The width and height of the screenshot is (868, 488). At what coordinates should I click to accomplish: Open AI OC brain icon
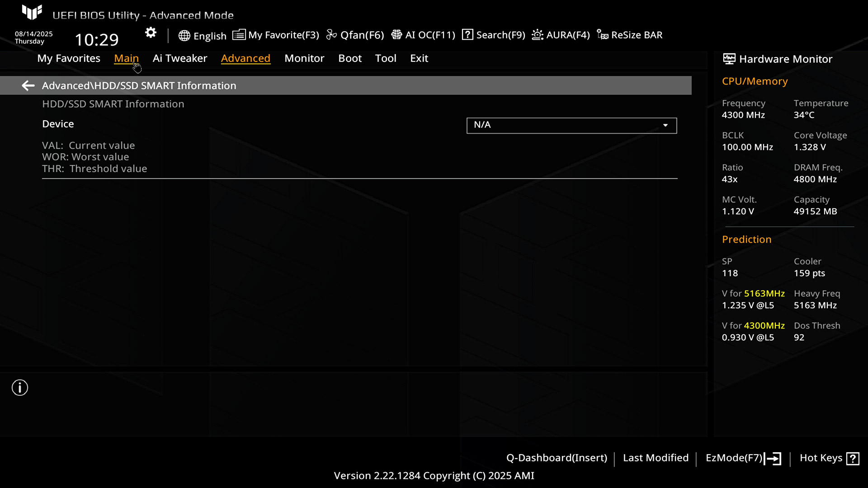(396, 35)
